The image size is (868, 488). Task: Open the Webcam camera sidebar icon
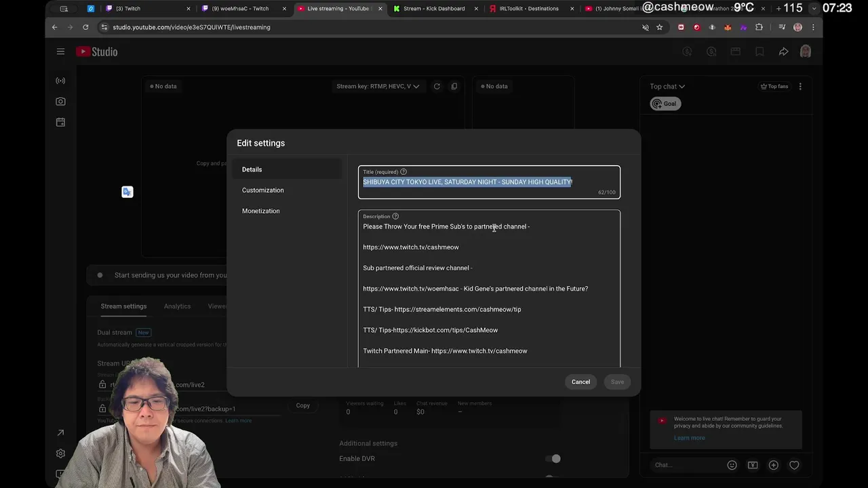coord(60,101)
